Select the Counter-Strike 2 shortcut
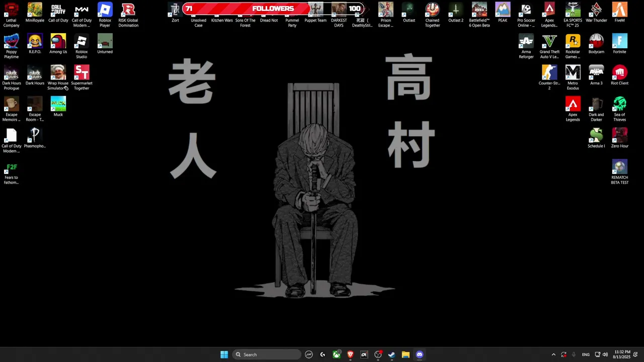This screenshot has height=362, width=644. click(x=549, y=78)
